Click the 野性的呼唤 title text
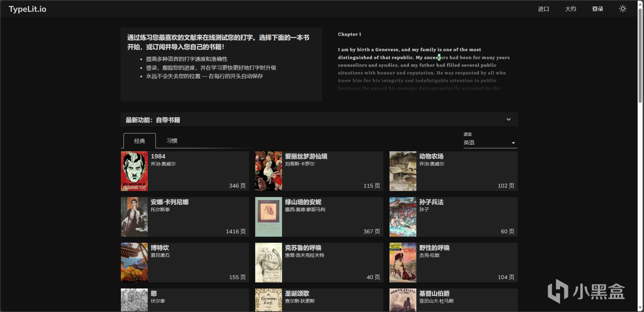This screenshot has width=644, height=312. point(434,248)
